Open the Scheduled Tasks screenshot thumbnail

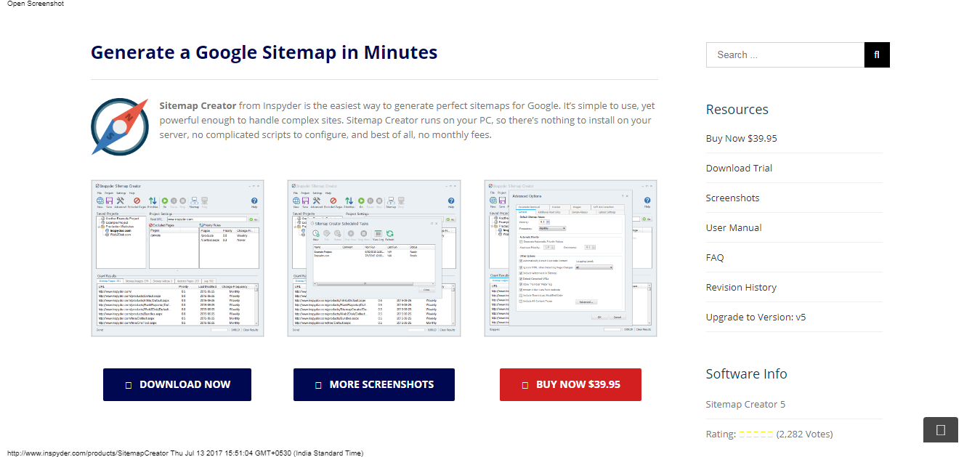pyautogui.click(x=374, y=258)
